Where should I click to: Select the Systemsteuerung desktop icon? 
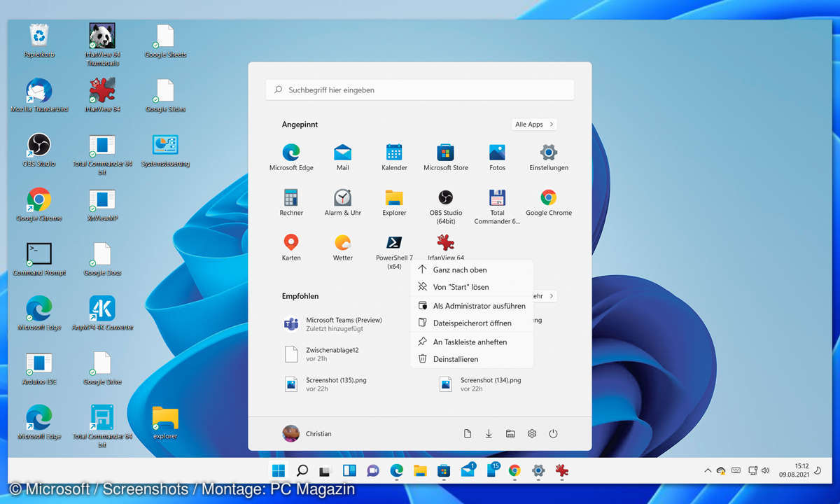coord(165,150)
